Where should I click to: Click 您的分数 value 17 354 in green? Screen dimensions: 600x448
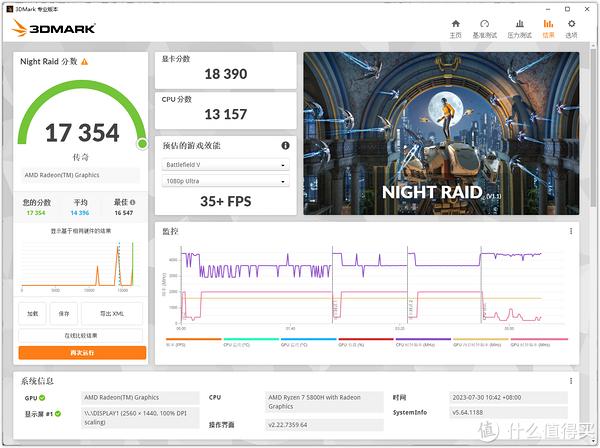(x=36, y=213)
